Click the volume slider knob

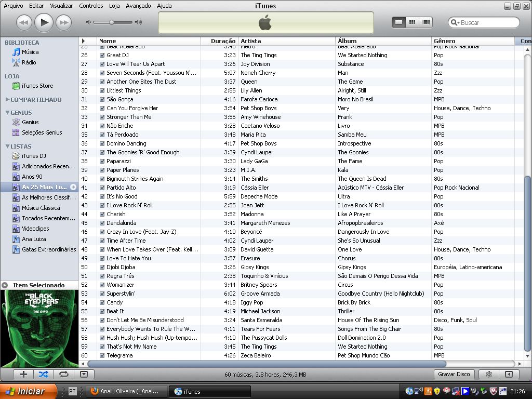pyautogui.click(x=112, y=22)
